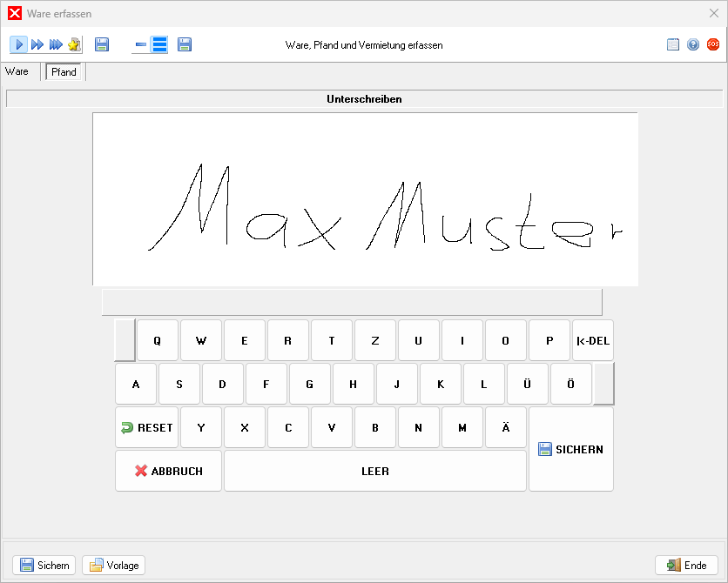Switch to single-line compact view

tap(140, 44)
